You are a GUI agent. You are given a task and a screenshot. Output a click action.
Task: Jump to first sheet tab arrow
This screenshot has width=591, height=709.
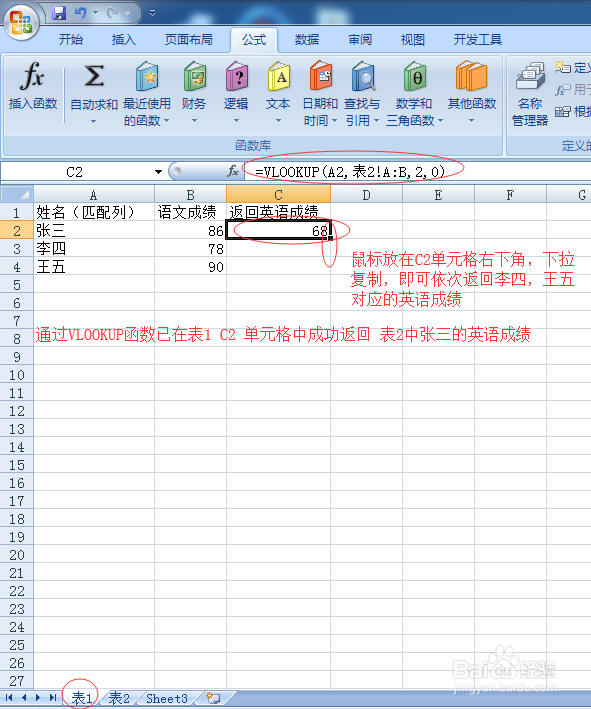[9, 698]
